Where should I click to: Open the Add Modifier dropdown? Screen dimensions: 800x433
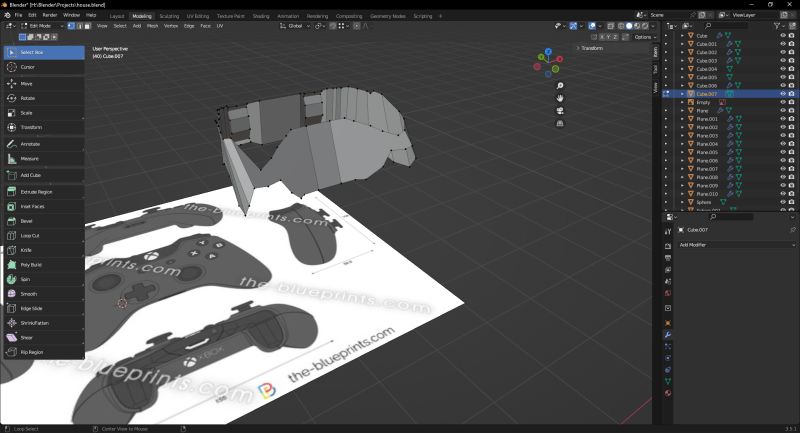737,245
